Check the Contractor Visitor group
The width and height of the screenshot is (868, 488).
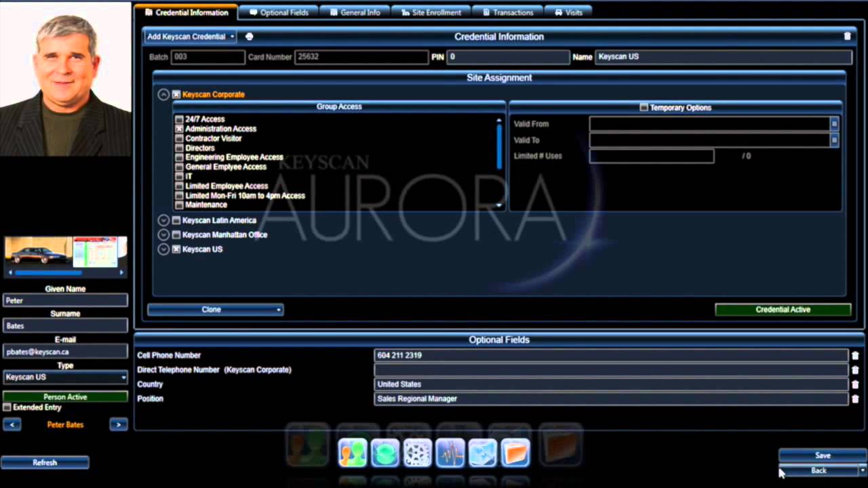point(179,138)
